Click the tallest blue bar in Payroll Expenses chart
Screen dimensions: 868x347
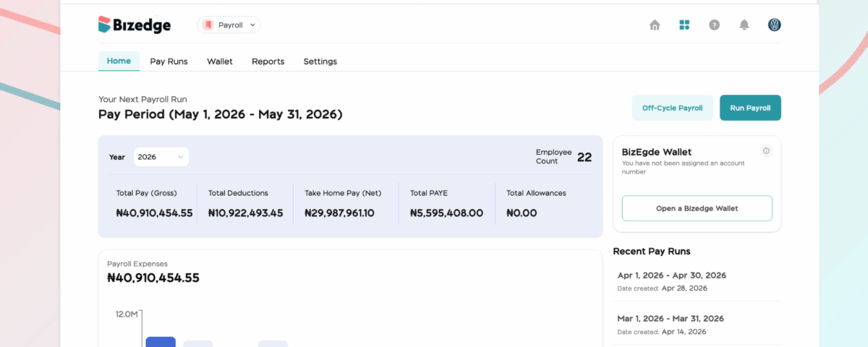(x=161, y=341)
